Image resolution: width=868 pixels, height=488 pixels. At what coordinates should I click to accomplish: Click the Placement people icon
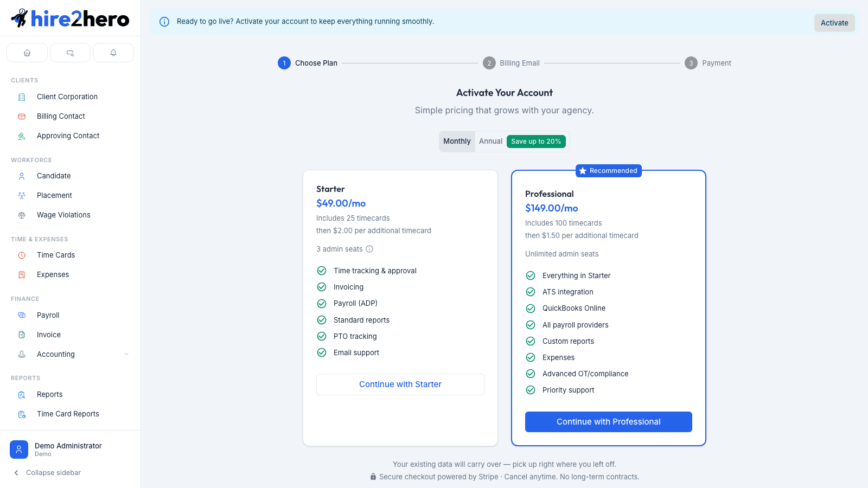point(22,196)
